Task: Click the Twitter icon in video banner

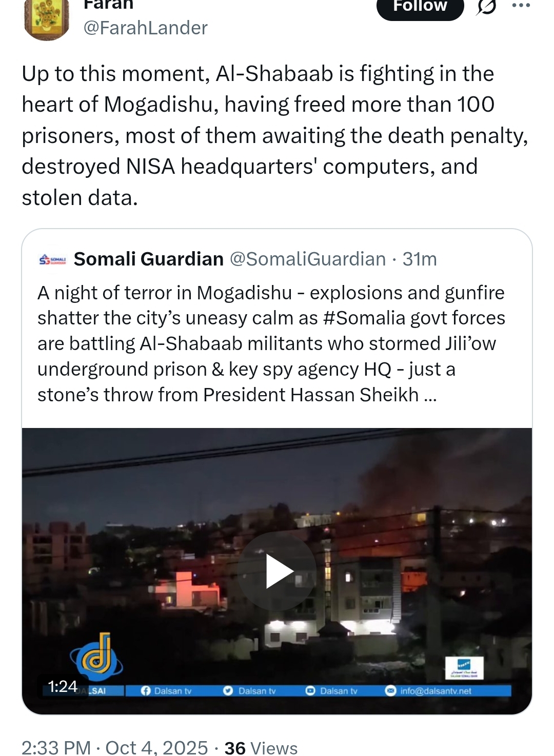Action: (228, 691)
